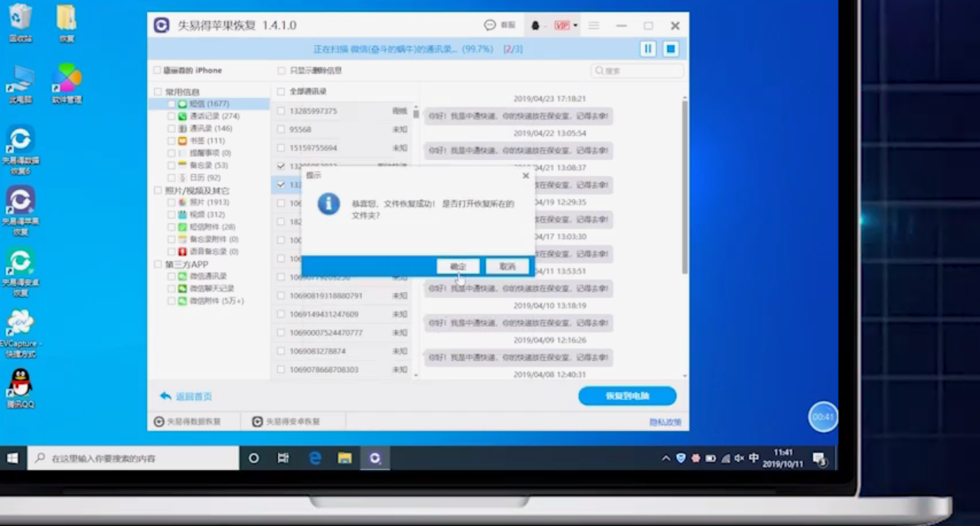
Task: Open 客服 customer service chat
Action: tap(501, 25)
